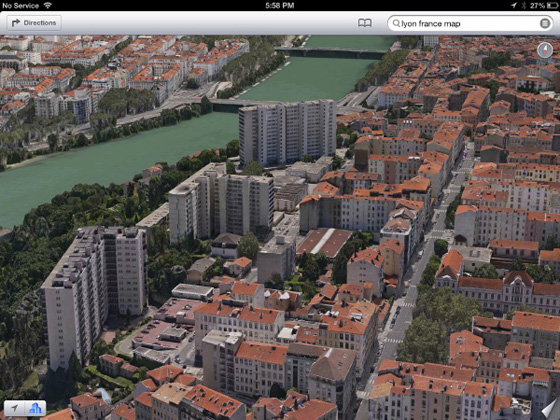The width and height of the screenshot is (560, 420).
Task: Tap the Bluetooth icon in status bar
Action: [x=524, y=5]
